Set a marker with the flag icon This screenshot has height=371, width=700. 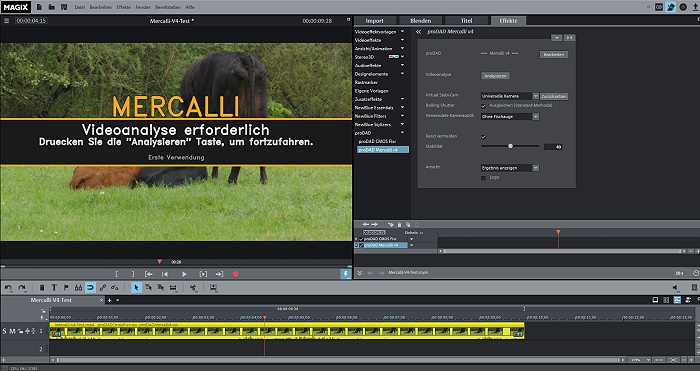pos(66,288)
